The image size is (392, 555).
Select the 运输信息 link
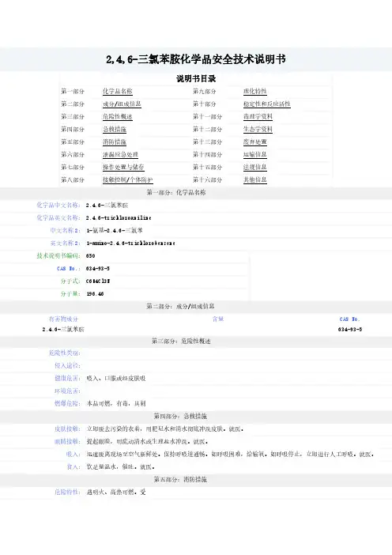click(255, 155)
